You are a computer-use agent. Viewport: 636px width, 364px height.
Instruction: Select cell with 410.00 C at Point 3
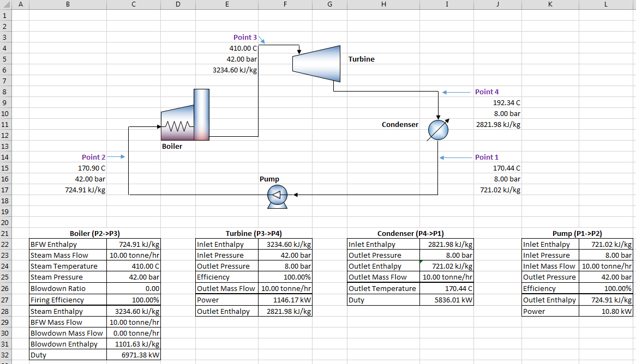coord(227,48)
